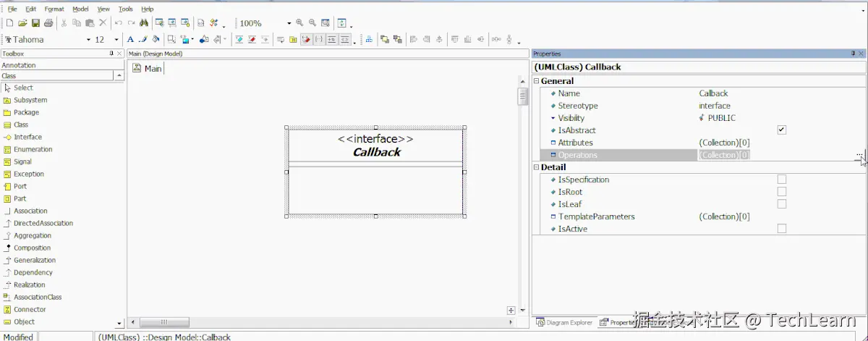The height and width of the screenshot is (341, 868).
Task: Print the diagram using printer icon
Action: click(x=48, y=23)
